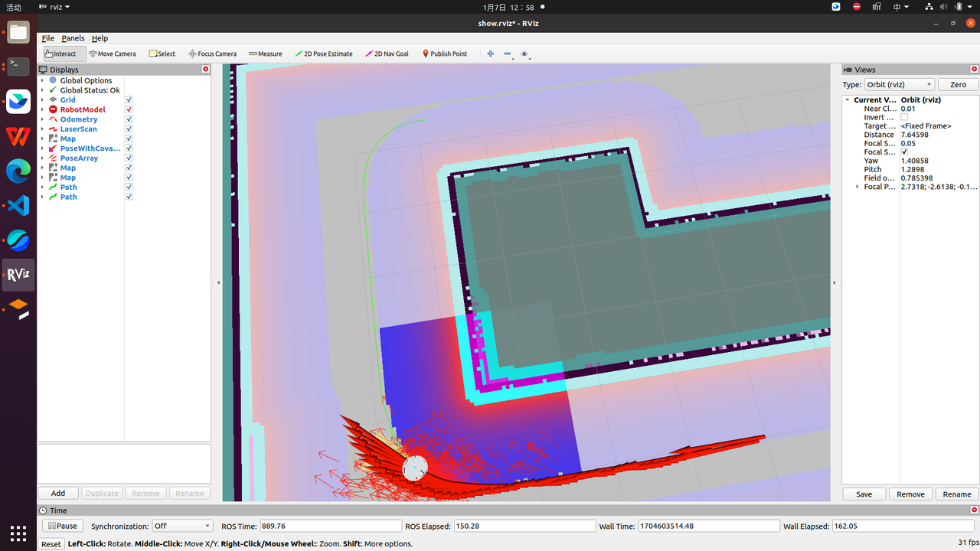Click the blue minus remove-tool icon
The image size is (980, 551).
pos(508,54)
